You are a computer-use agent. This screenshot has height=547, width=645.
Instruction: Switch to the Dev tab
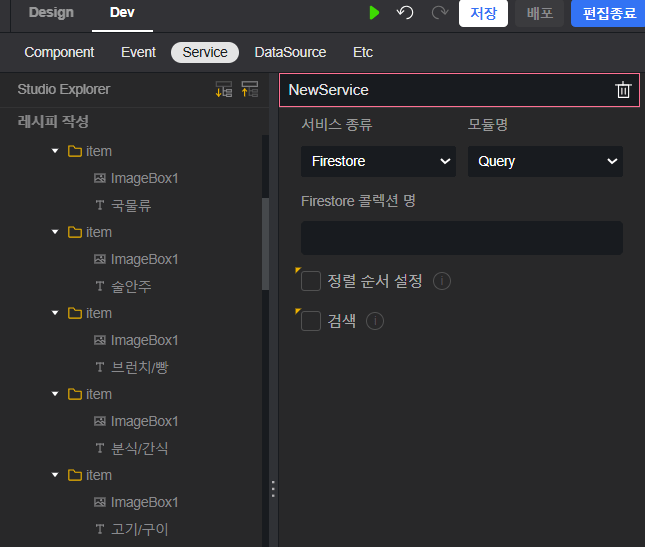[x=122, y=13]
